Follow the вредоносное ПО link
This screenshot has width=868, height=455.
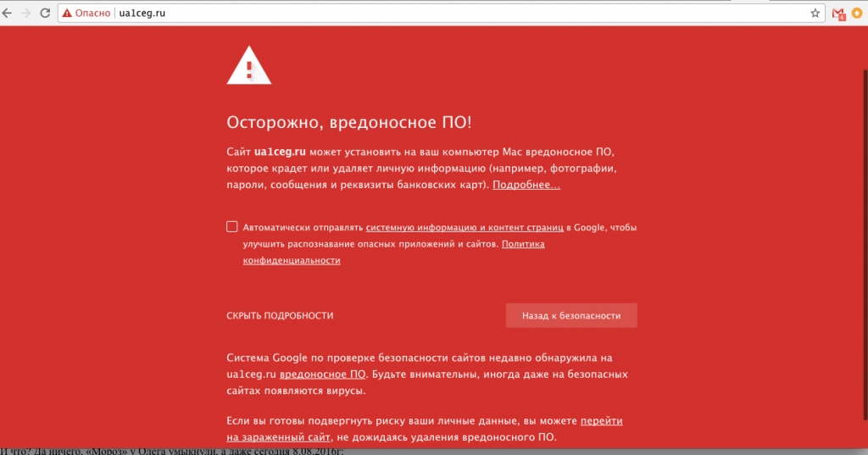[322, 374]
